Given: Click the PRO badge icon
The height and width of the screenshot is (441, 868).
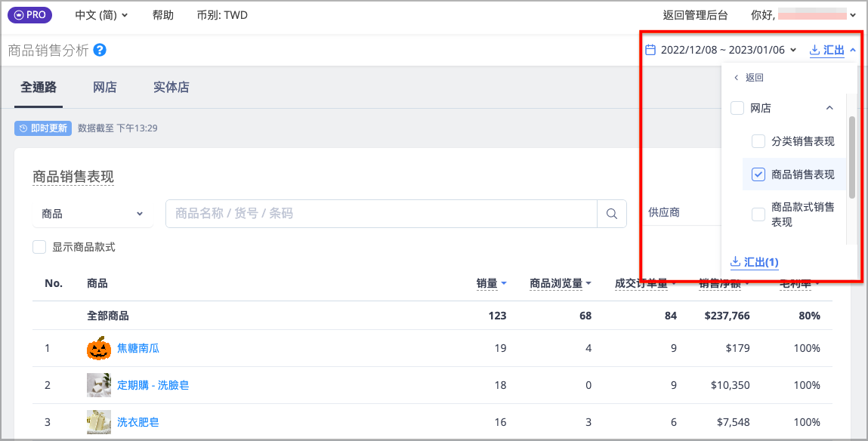Looking at the screenshot, I should (x=30, y=15).
